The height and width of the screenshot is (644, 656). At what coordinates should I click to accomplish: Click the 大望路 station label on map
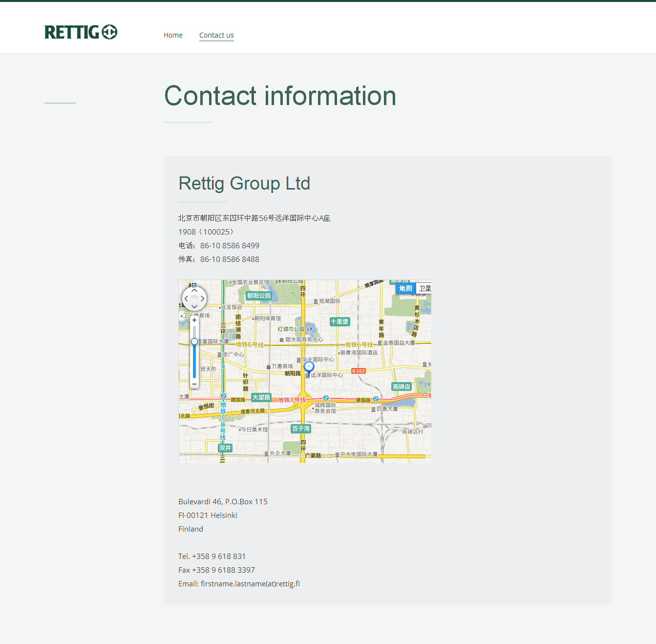[261, 397]
